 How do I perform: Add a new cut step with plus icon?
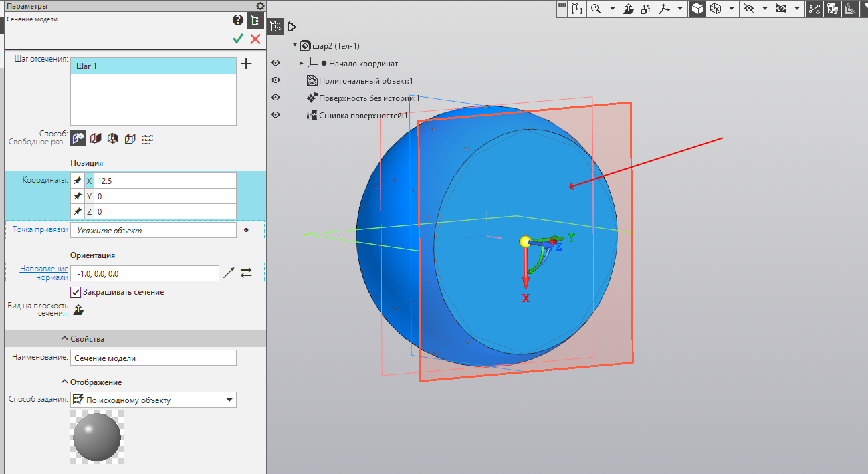click(x=246, y=64)
